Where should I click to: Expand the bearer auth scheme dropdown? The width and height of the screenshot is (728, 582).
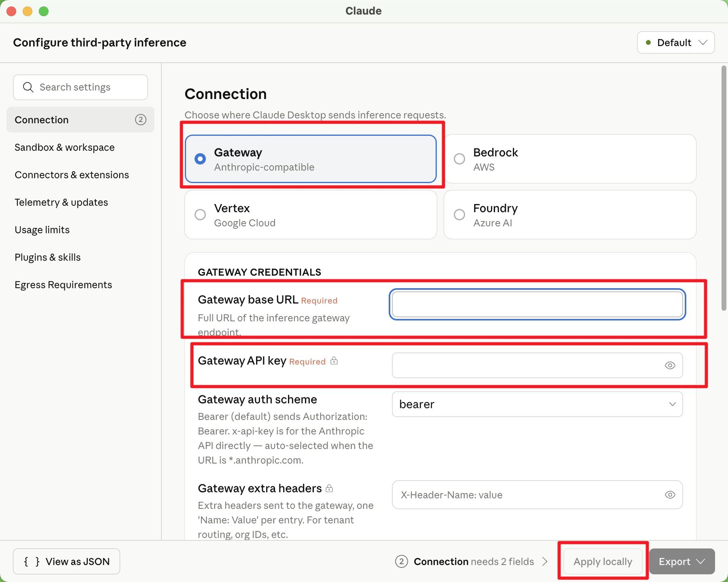[x=537, y=404]
